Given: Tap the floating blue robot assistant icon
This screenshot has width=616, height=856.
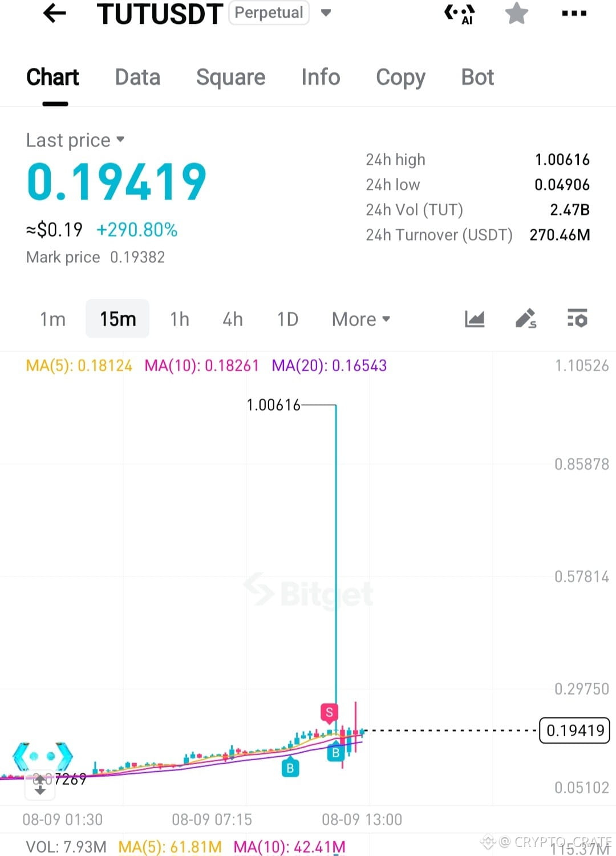Looking at the screenshot, I should (x=43, y=757).
